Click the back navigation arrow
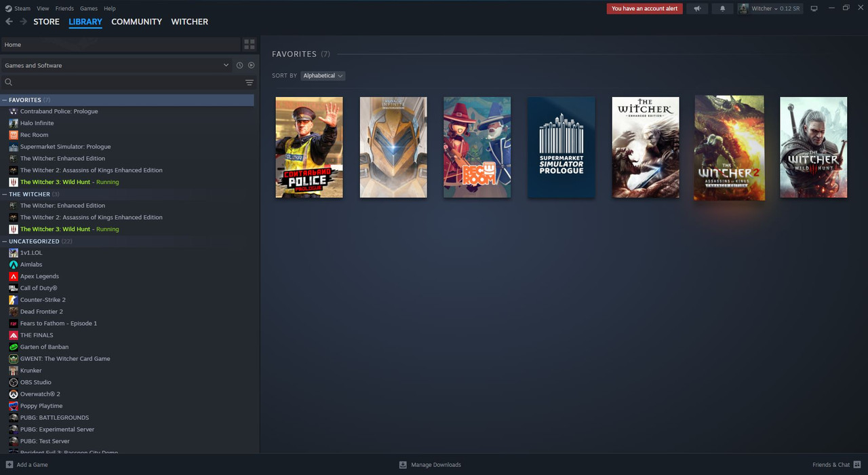 coord(9,22)
